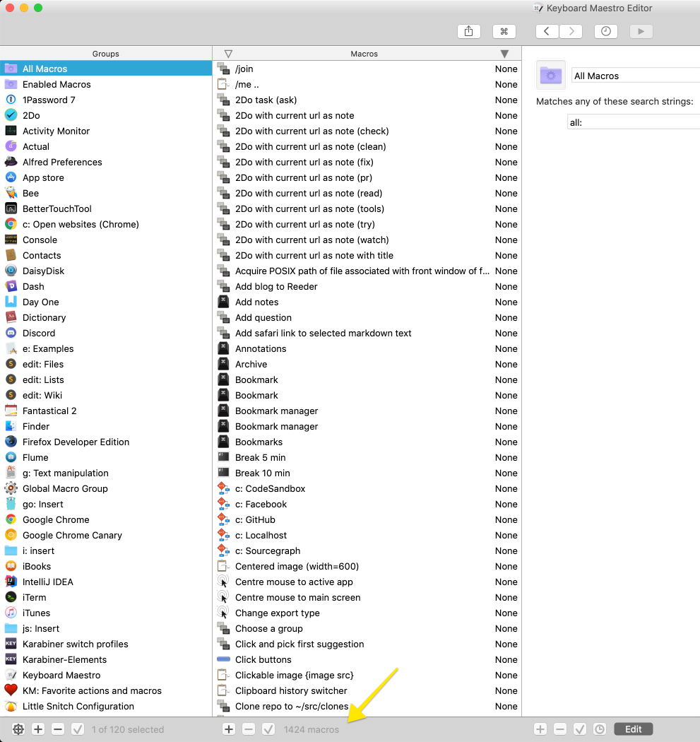Click the c: GitHub macro icon
The height and width of the screenshot is (742, 700).
[x=223, y=519]
